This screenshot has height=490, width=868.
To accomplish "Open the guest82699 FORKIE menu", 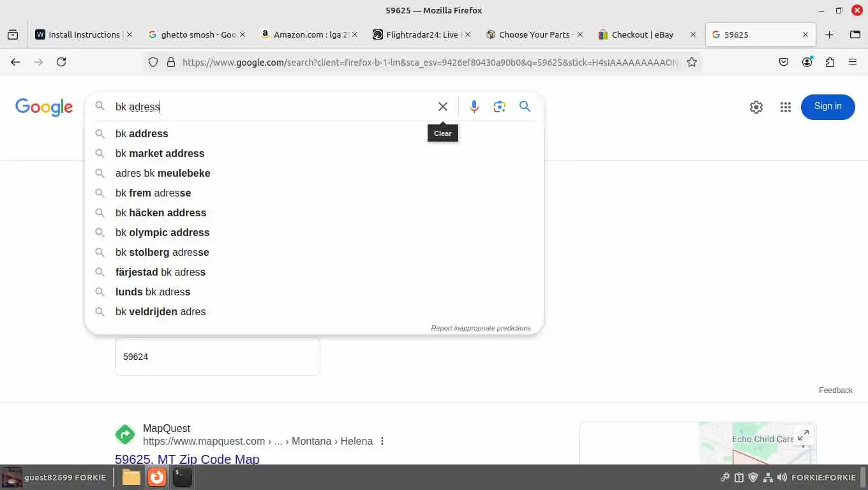I will pos(54,477).
